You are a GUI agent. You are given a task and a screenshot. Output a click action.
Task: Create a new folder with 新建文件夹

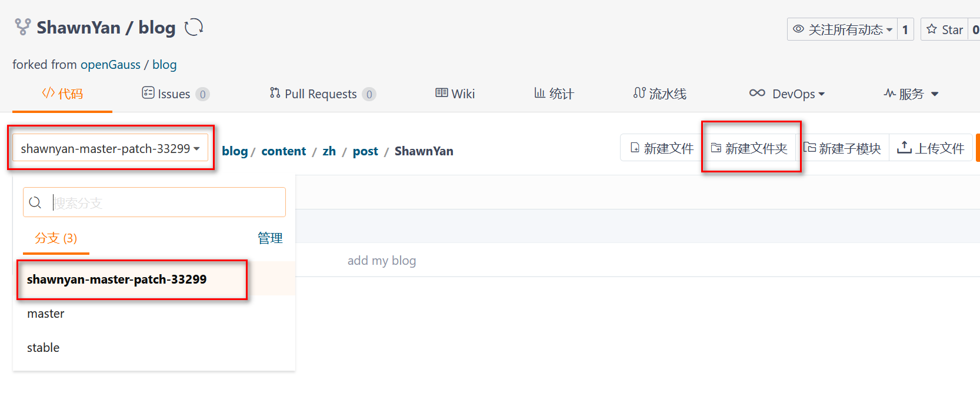(x=749, y=148)
